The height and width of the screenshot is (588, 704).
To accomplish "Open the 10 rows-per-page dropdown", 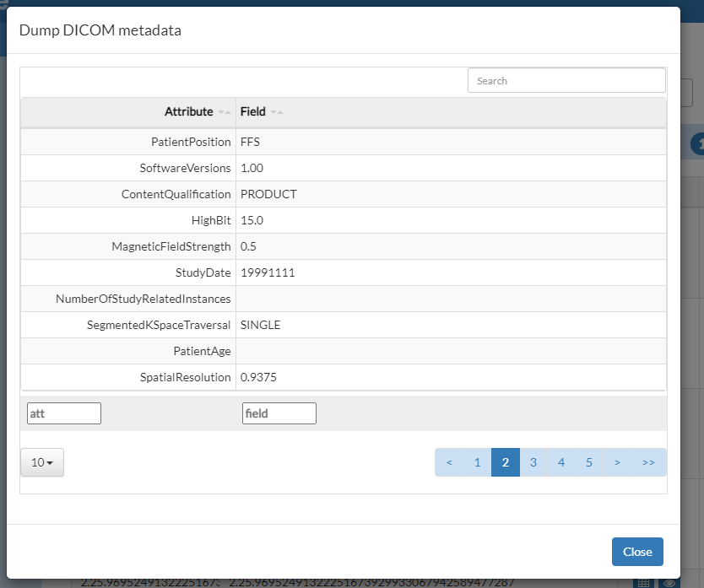I will (42, 462).
